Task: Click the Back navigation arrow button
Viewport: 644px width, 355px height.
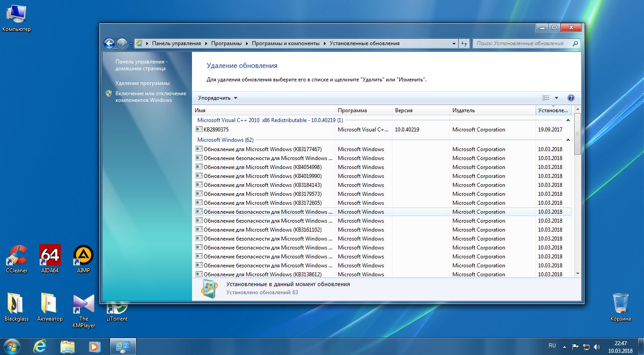Action: (109, 43)
